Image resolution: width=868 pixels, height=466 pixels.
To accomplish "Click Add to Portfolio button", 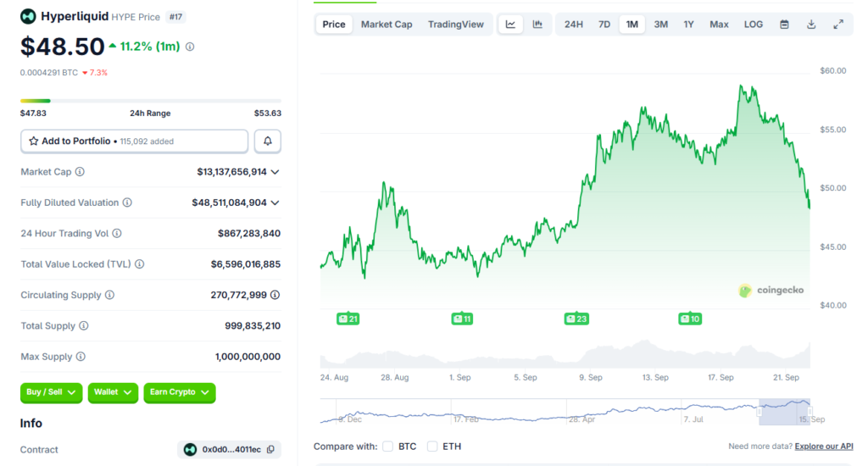I will (134, 141).
